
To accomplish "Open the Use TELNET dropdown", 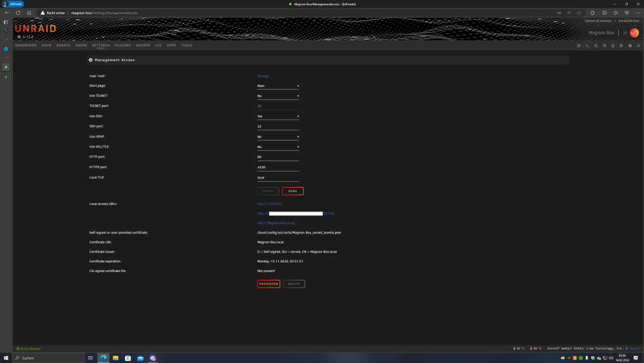I will [x=278, y=96].
